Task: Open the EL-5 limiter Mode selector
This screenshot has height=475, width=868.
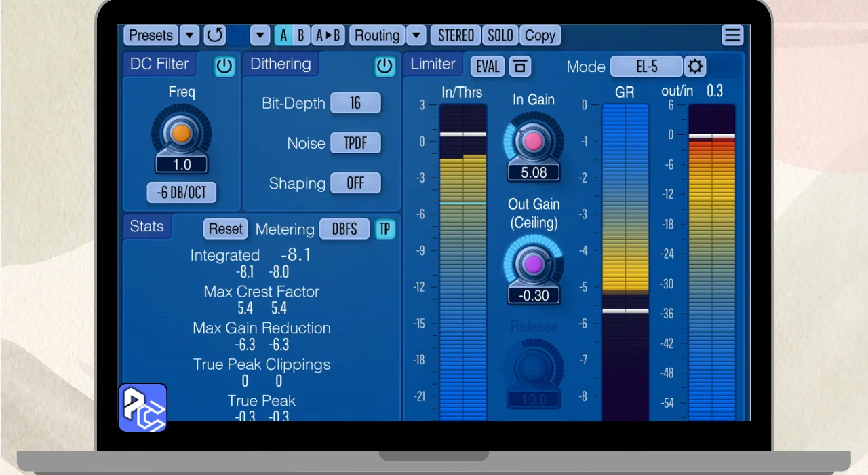Action: 646,66
